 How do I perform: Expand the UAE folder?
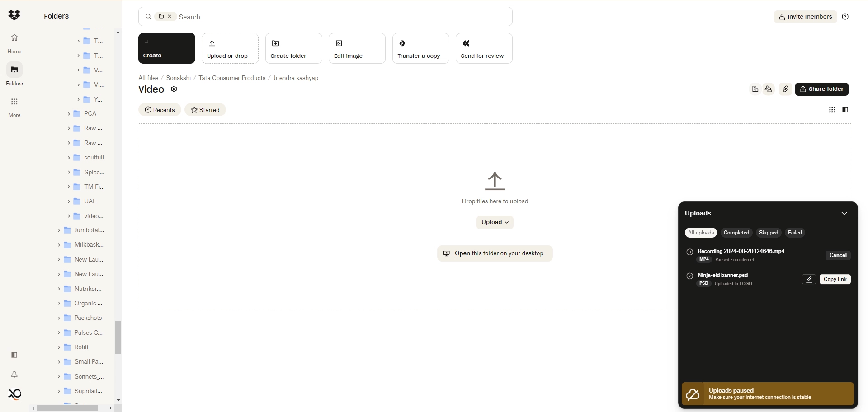click(x=69, y=201)
